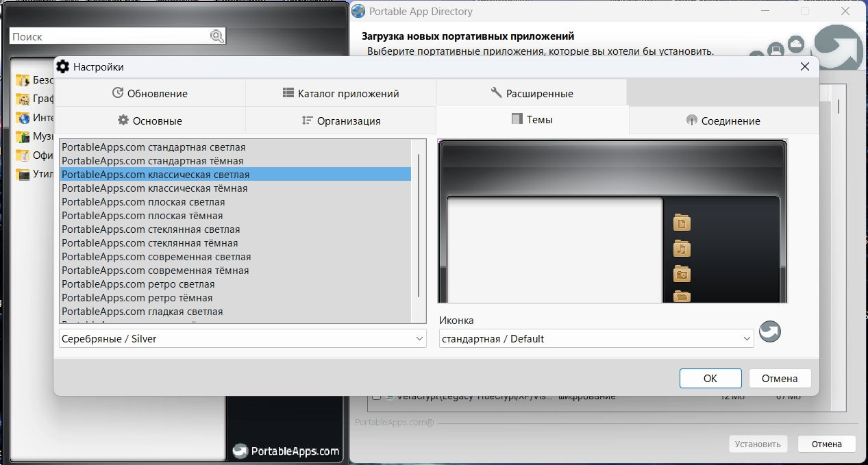Select theme "PortableApps.com плоская светлая"

[236, 202]
